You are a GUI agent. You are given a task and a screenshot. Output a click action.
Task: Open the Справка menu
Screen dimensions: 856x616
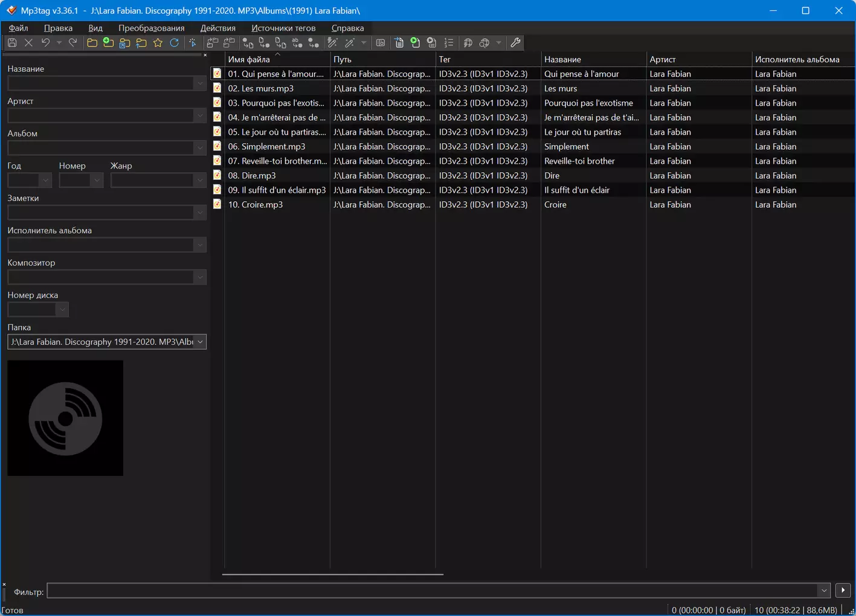(347, 28)
